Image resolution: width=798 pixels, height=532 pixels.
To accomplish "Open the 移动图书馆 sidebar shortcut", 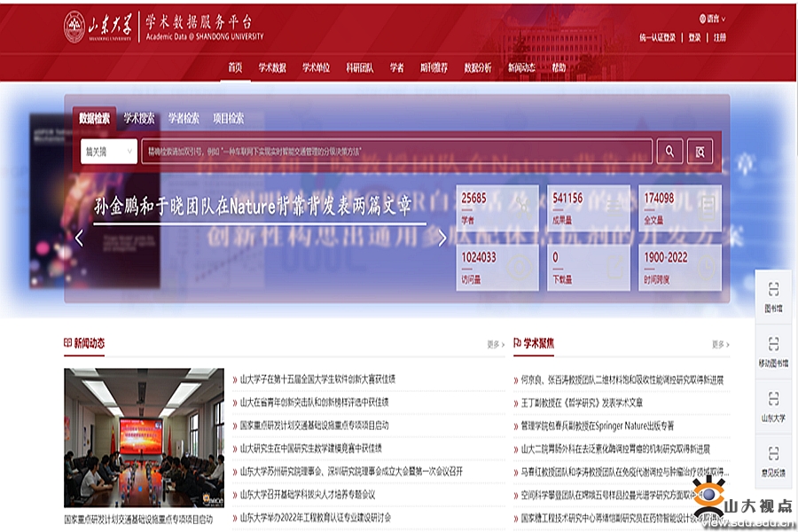I will click(x=773, y=352).
